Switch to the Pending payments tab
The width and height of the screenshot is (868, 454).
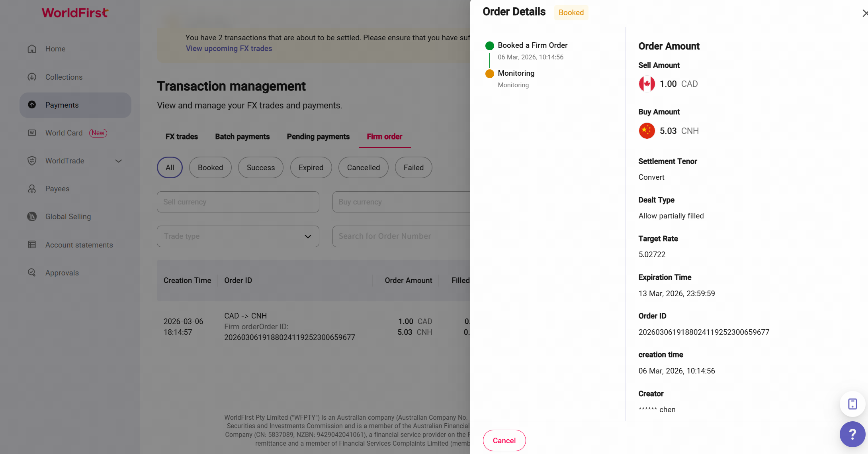pos(318,136)
